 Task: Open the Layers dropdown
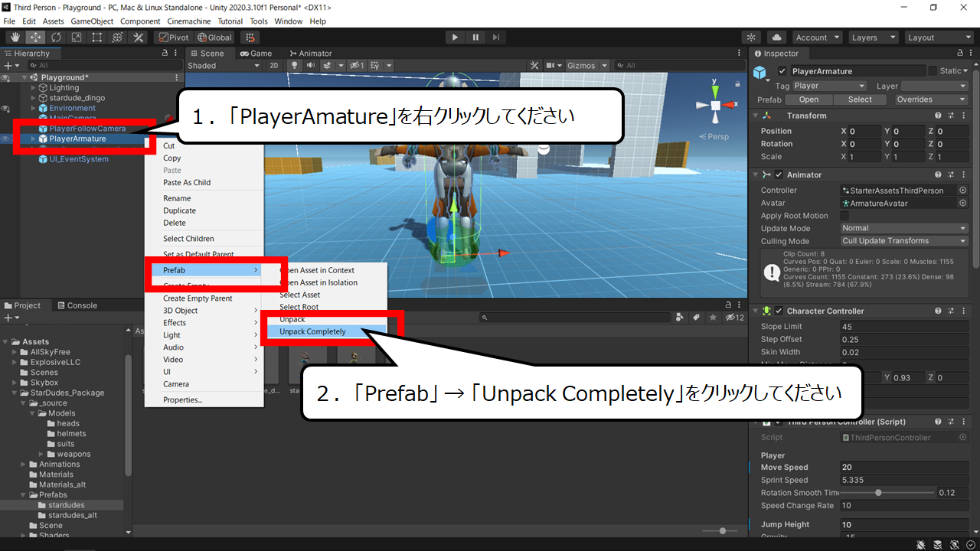click(x=873, y=37)
